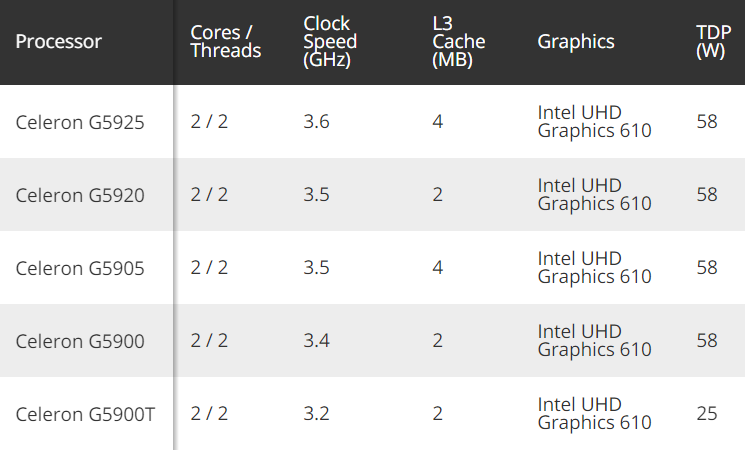Click the 3.2 clock speed value

tap(316, 414)
